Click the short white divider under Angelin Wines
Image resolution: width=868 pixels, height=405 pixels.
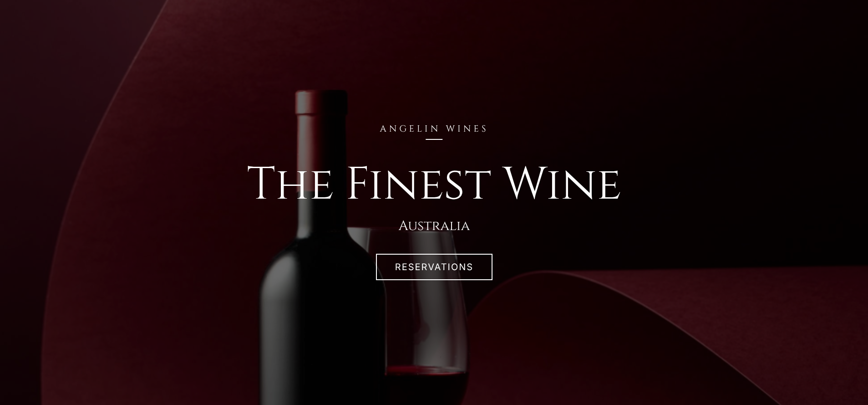click(x=434, y=139)
